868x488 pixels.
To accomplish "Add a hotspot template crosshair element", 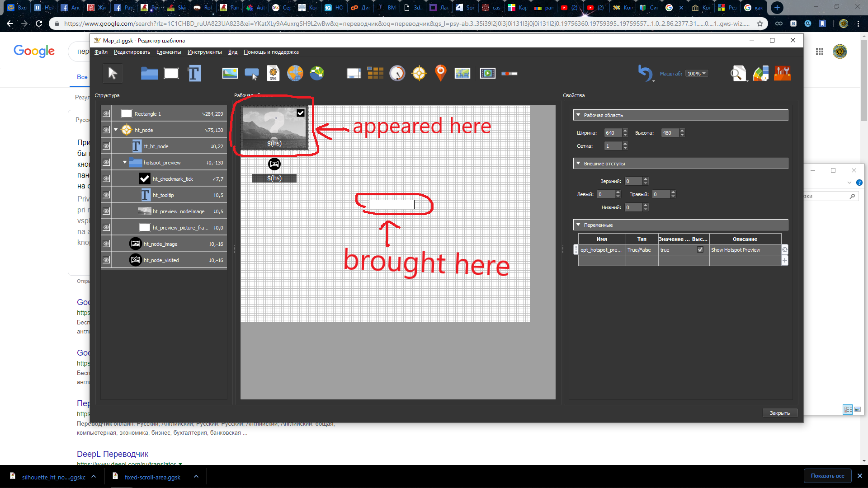I will pos(419,73).
